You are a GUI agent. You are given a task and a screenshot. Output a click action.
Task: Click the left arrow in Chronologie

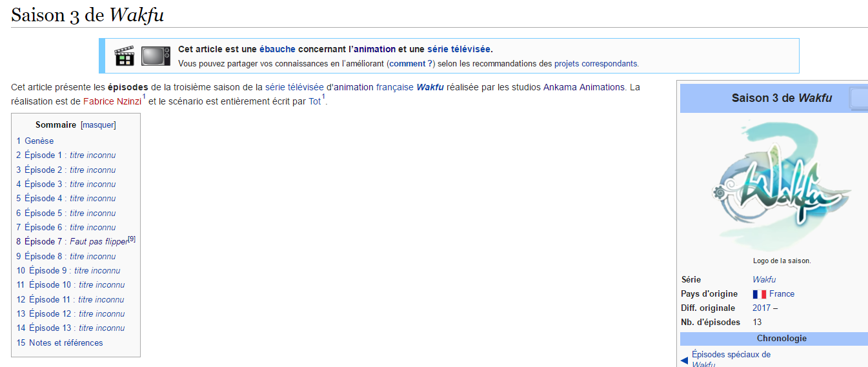coord(684,360)
